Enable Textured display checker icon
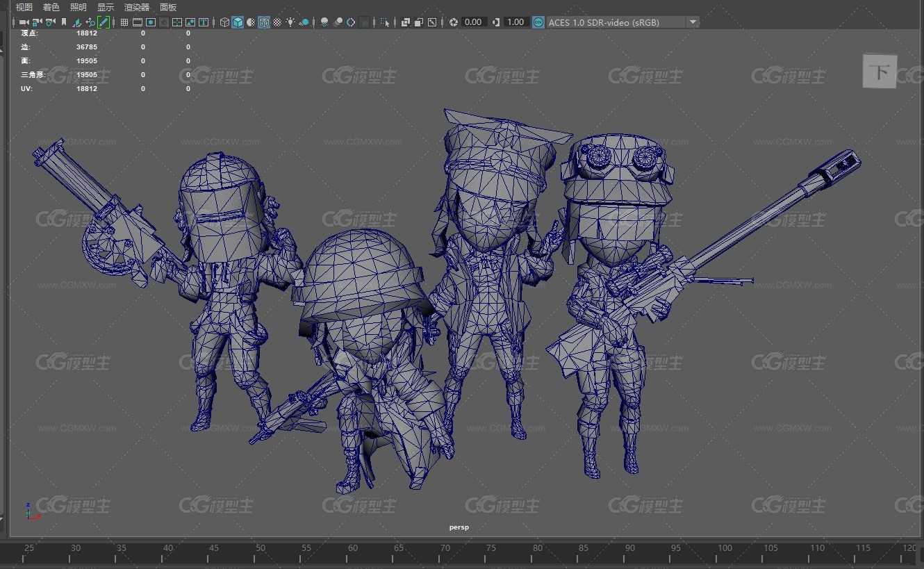Viewport: 924px width, 569px height. pyautogui.click(x=277, y=22)
